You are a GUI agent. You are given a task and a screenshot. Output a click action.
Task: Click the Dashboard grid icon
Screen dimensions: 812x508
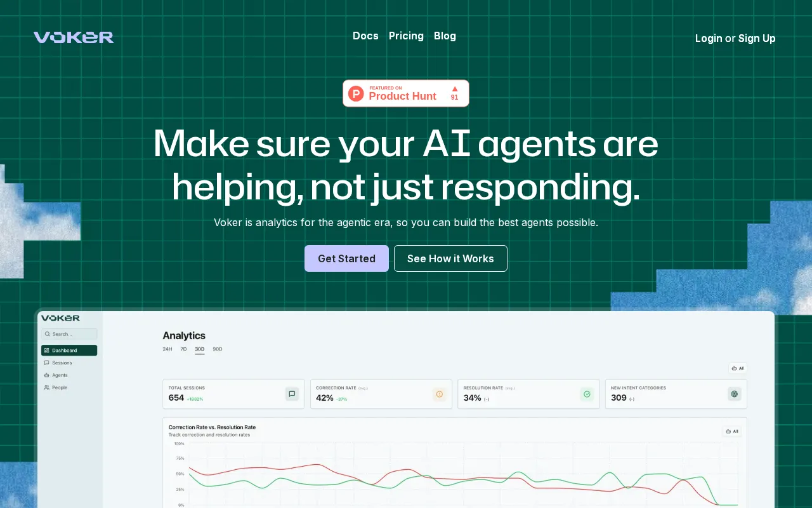[47, 351]
